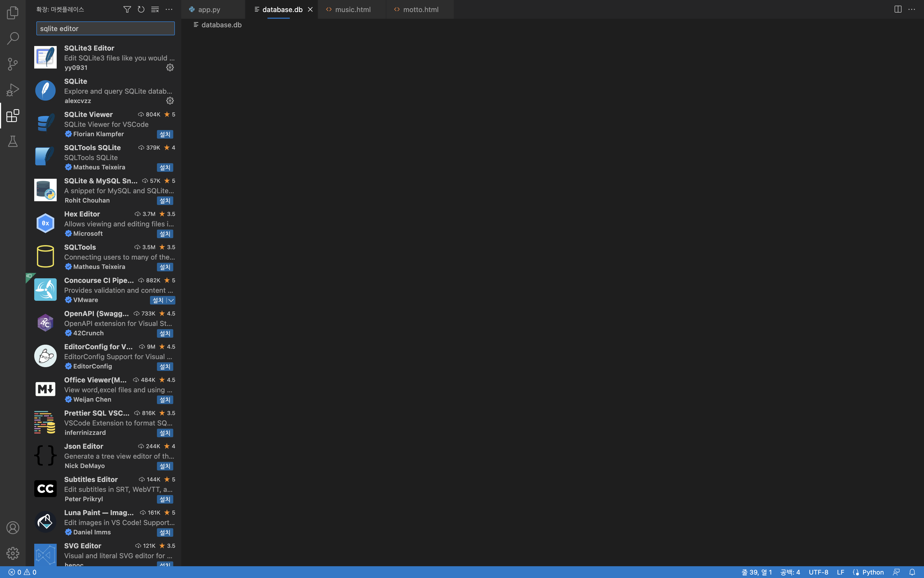924x578 pixels.
Task: Open the Explorer view in the activity bar
Action: tap(13, 13)
